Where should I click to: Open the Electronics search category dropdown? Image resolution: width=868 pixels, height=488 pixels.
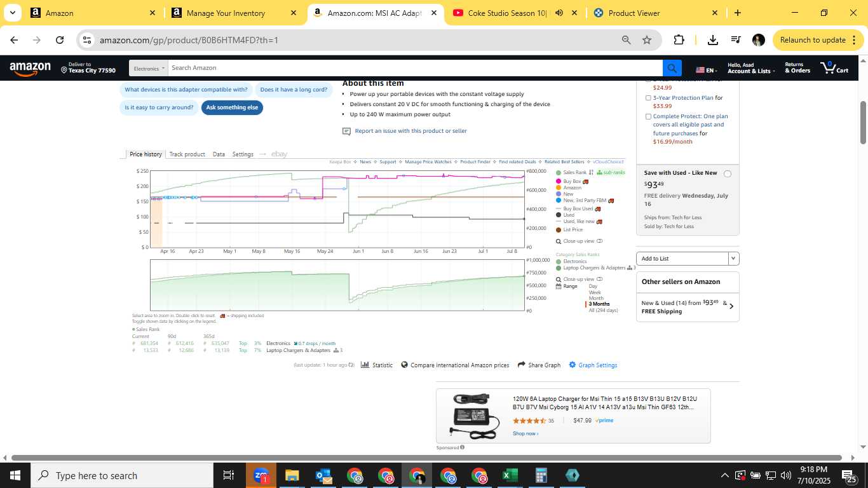point(149,68)
